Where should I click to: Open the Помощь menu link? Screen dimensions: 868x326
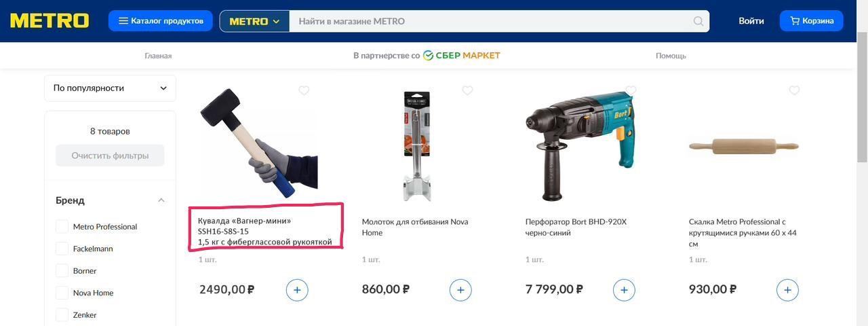[671, 56]
